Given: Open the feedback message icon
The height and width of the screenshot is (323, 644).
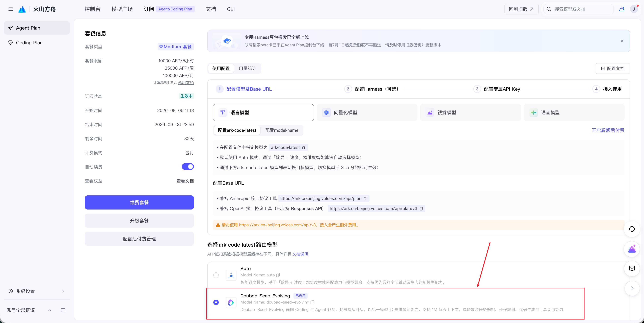Looking at the screenshot, I should [632, 268].
